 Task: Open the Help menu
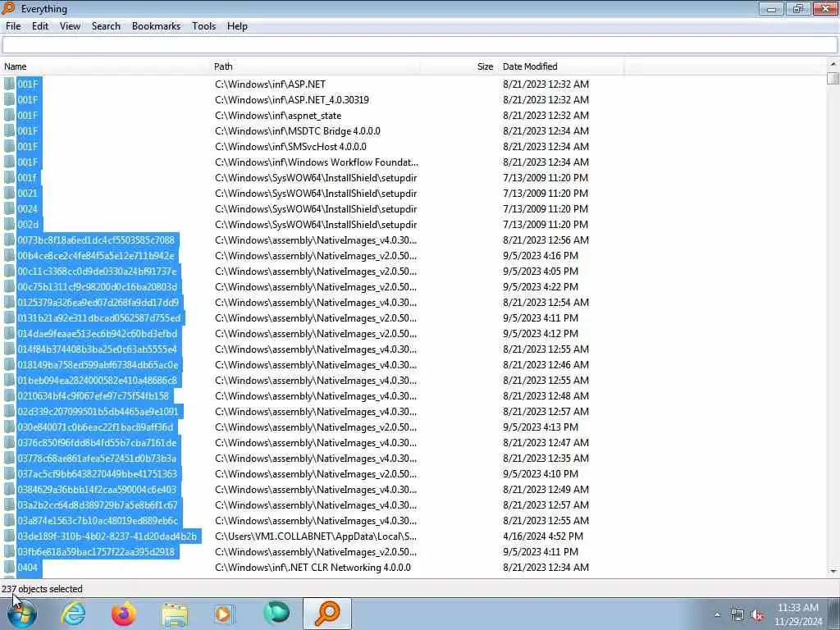(237, 26)
